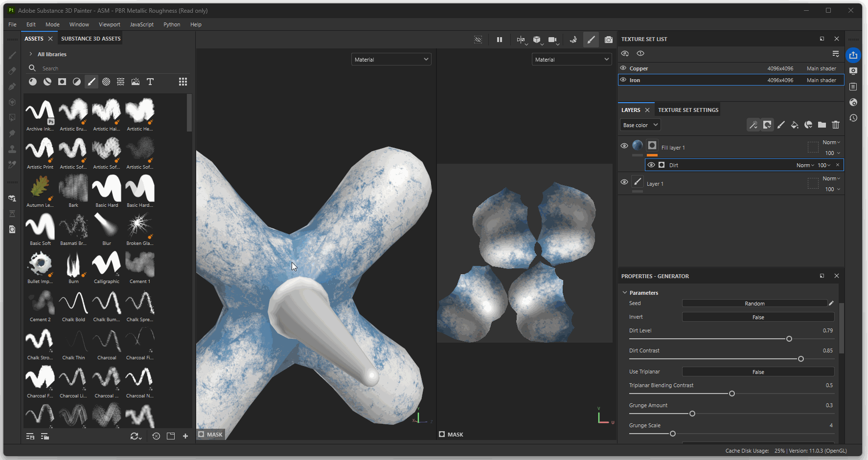This screenshot has height=460, width=868.
Task: Pause the engine with the pause icon
Action: (500, 40)
